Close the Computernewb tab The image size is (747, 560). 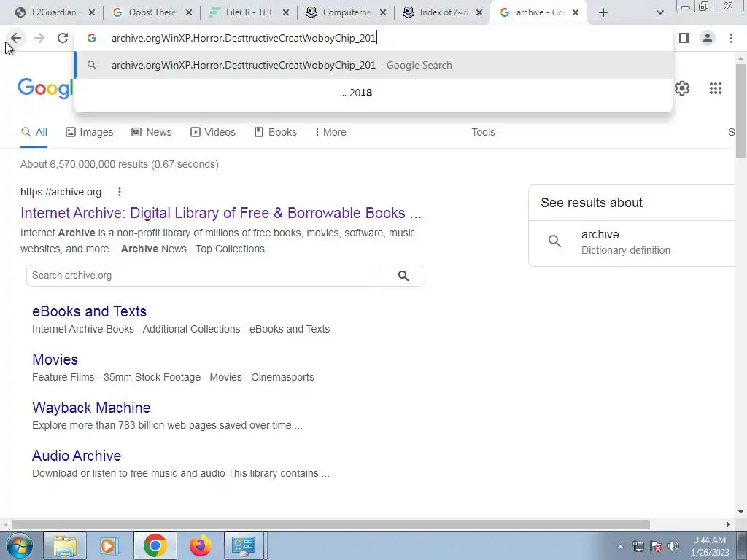(382, 13)
